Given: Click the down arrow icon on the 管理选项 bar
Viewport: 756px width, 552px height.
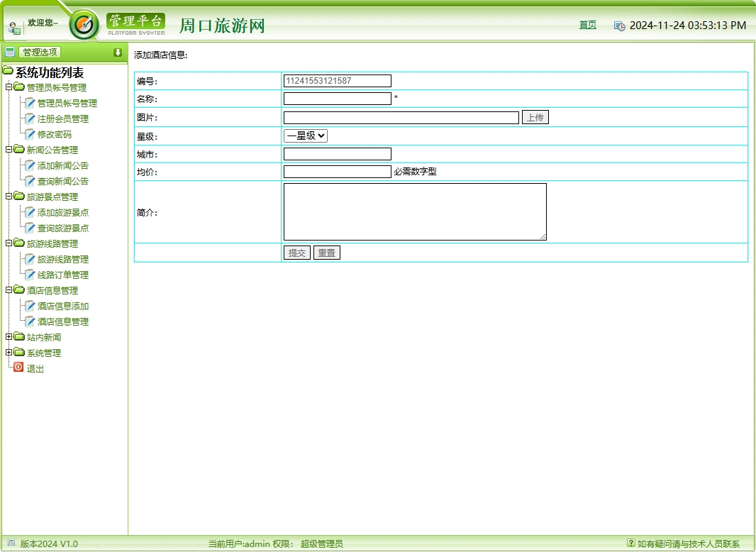Looking at the screenshot, I should [118, 51].
